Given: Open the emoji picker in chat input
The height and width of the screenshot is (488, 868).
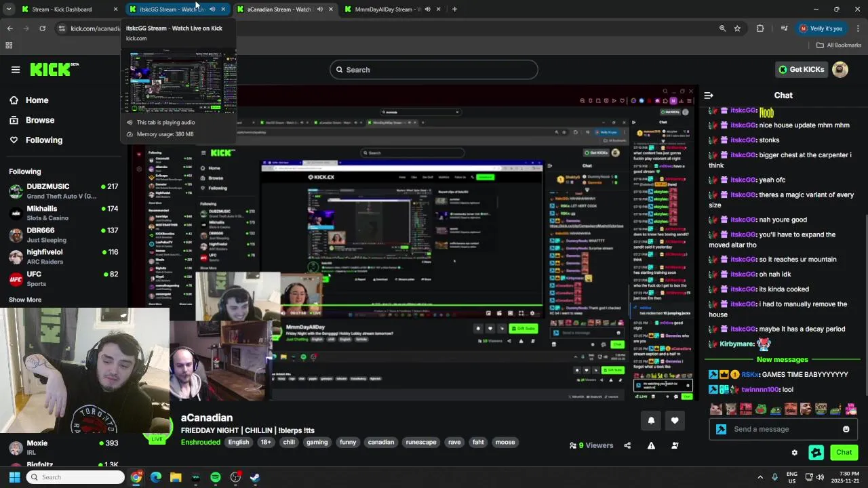Looking at the screenshot, I should tap(846, 429).
